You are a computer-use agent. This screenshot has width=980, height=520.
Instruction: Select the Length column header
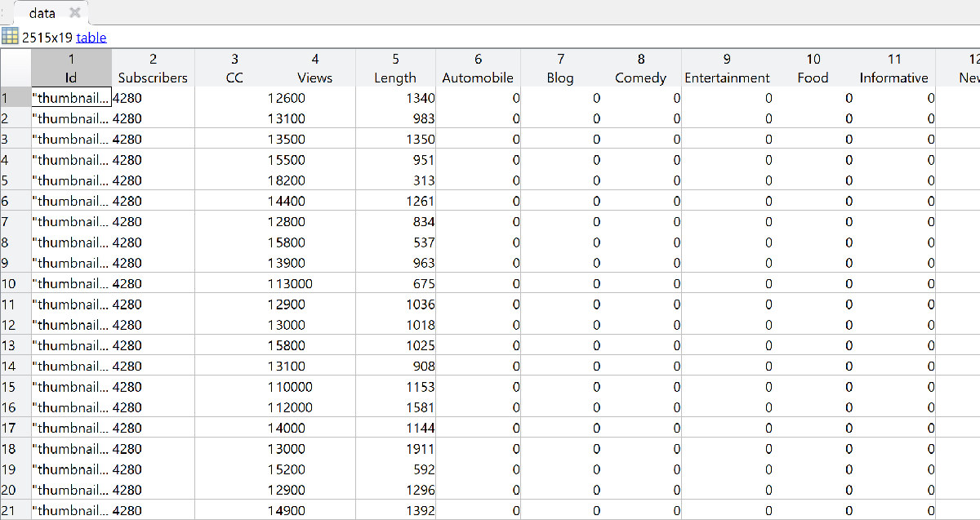click(x=395, y=69)
